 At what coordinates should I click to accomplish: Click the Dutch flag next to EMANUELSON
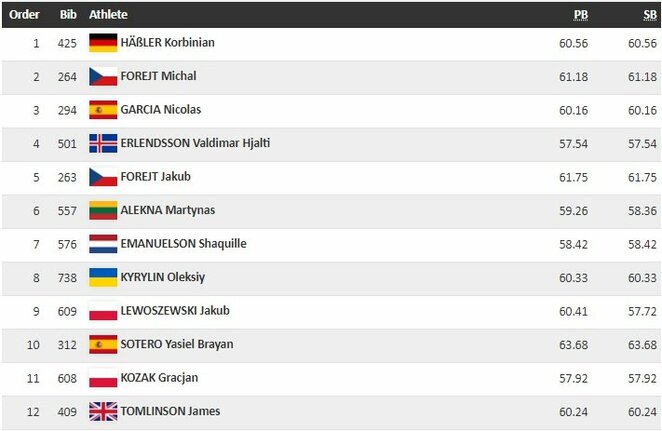click(x=103, y=244)
